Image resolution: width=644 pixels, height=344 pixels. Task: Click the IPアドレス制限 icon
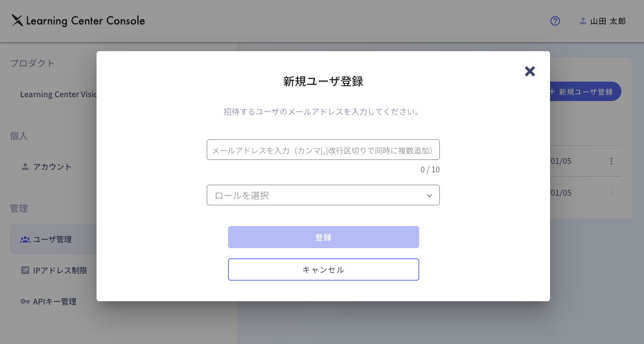coord(25,270)
